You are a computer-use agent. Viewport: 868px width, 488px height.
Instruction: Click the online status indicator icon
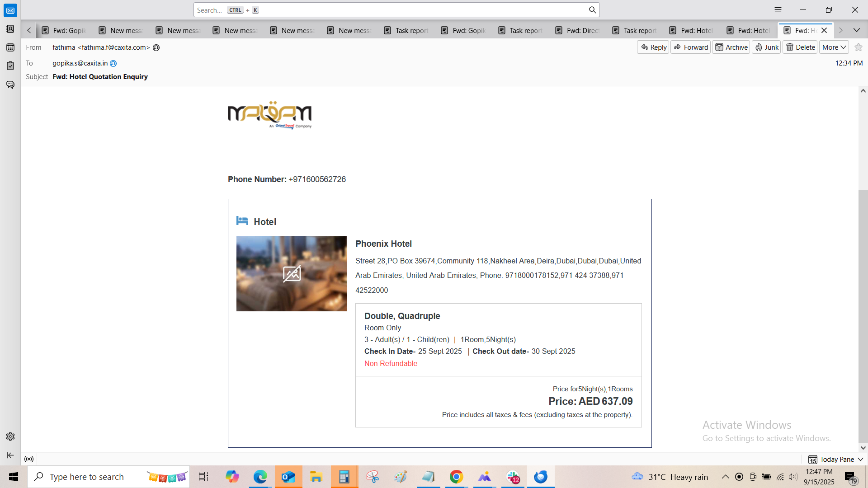click(29, 459)
